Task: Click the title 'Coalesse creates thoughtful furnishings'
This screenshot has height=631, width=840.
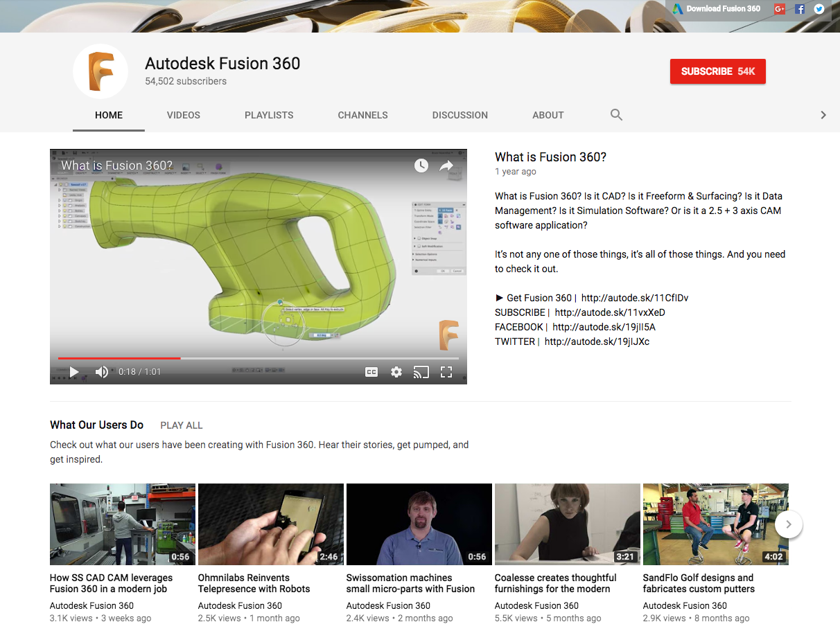Action: [x=556, y=583]
